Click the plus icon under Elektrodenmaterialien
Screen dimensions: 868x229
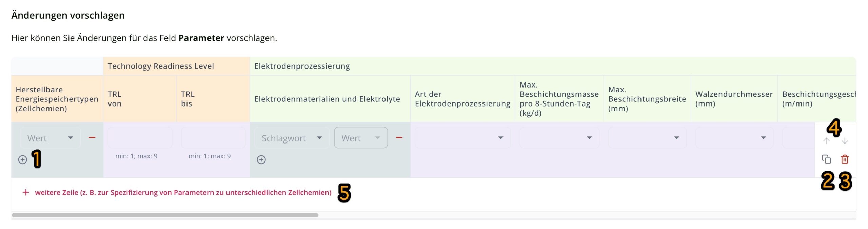pos(261,159)
